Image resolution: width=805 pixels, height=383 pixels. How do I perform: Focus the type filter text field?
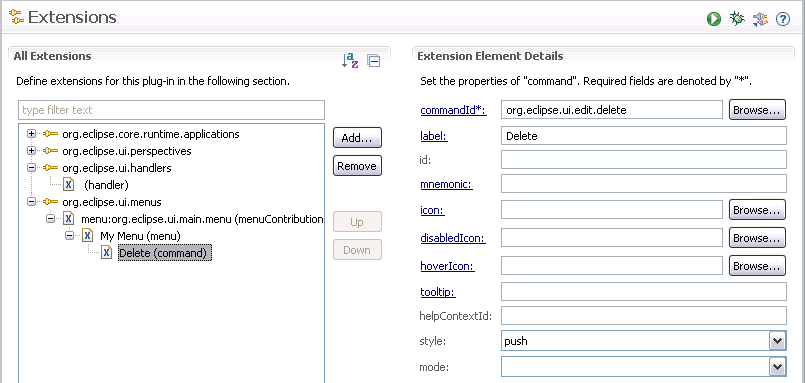coord(171,110)
